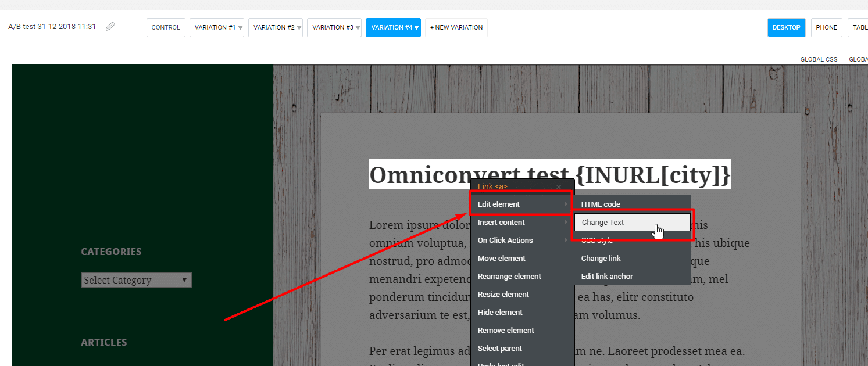This screenshot has height=366, width=868.
Task: Select Change link in the submenu
Action: [633, 259]
